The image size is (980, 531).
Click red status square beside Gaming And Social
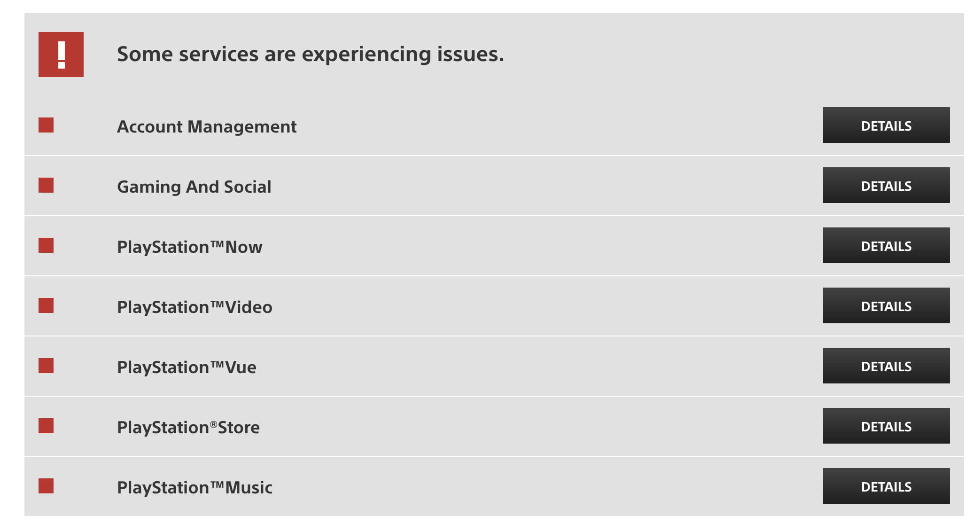pyautogui.click(x=46, y=185)
